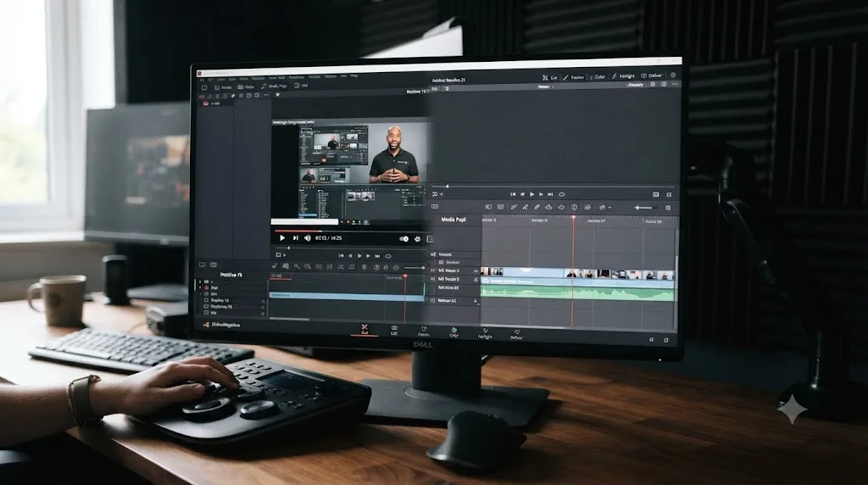This screenshot has height=485, width=868.
Task: Switch to the Color page in the top bar
Action: tap(598, 76)
